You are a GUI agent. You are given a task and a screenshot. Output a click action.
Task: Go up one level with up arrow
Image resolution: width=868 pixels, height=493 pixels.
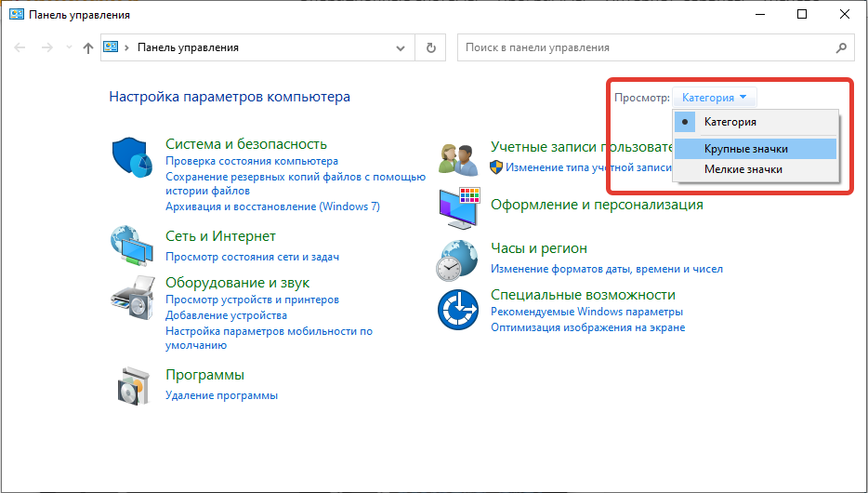coord(88,47)
